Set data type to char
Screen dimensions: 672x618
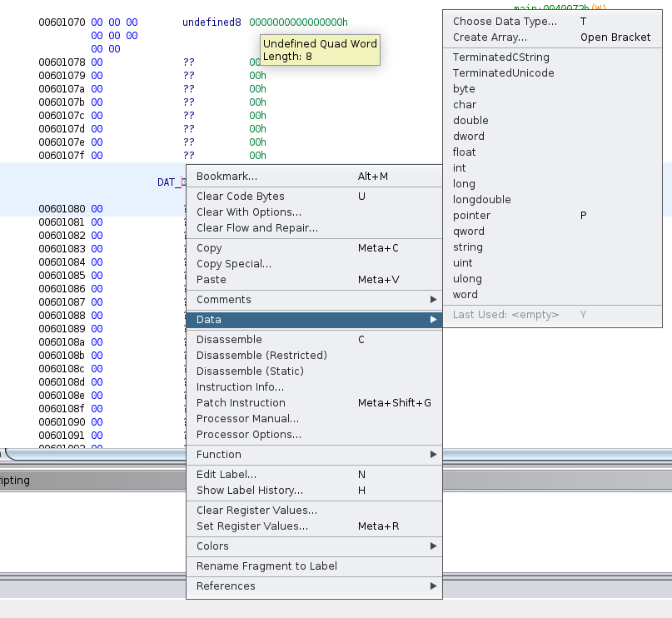[552, 105]
